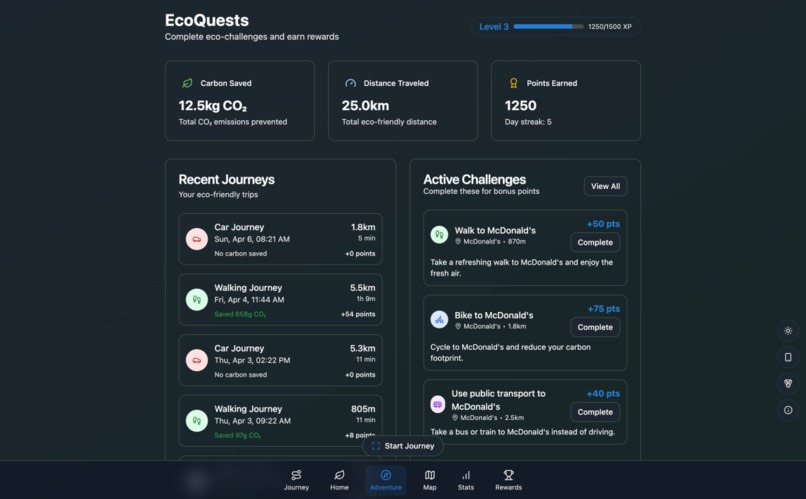Click the 1250/1500 XP text
This screenshot has height=499, width=806.
point(610,27)
